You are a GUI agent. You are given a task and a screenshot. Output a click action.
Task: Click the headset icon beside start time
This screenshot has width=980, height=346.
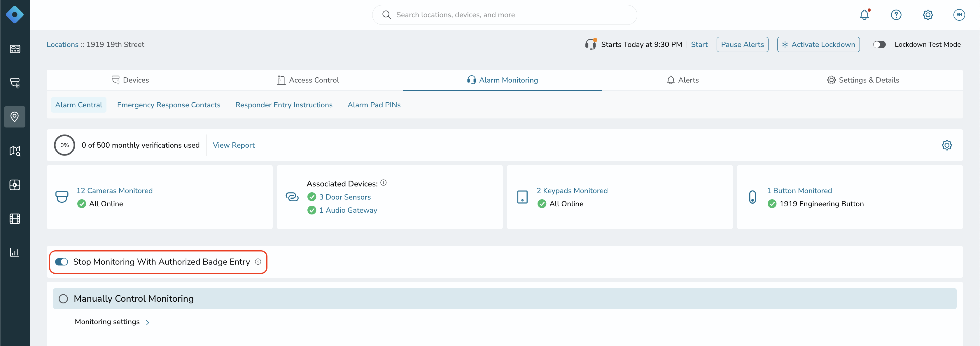(591, 44)
